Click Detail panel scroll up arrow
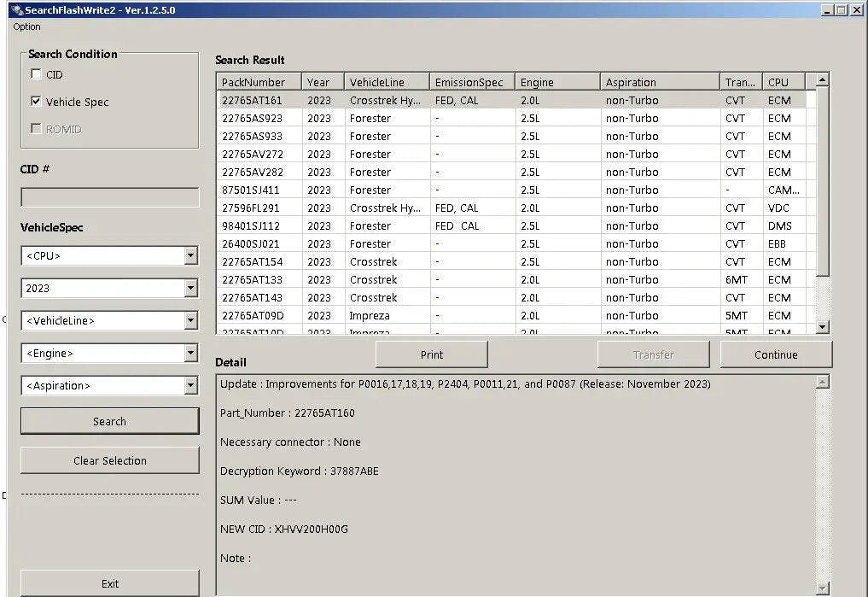Viewport: 868px width, 597px height. [x=822, y=382]
